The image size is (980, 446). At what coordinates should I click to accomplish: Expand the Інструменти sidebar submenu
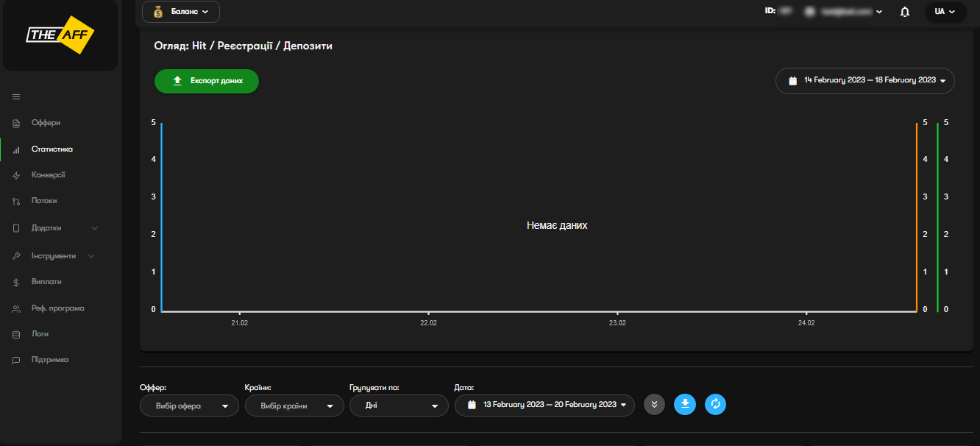coord(91,256)
